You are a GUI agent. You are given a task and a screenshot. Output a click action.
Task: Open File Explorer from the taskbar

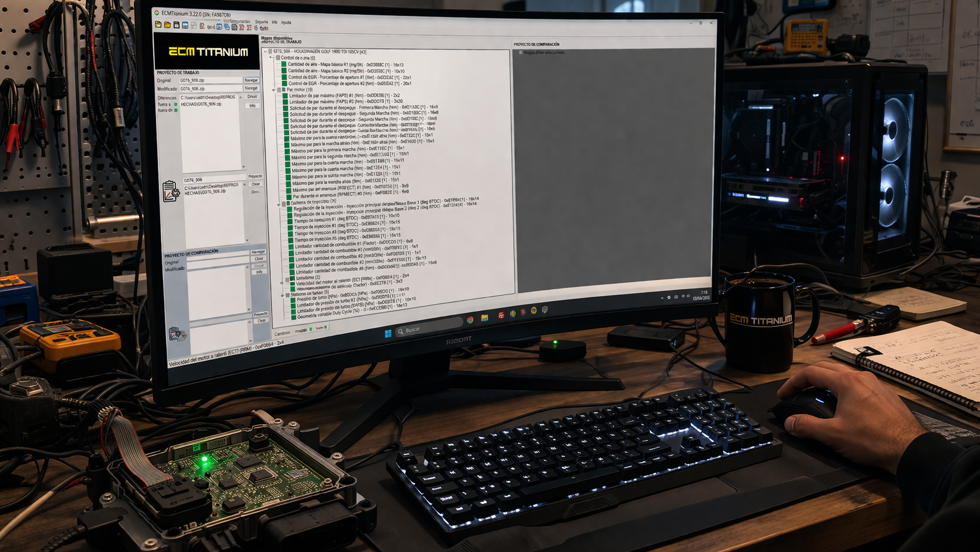485,318
